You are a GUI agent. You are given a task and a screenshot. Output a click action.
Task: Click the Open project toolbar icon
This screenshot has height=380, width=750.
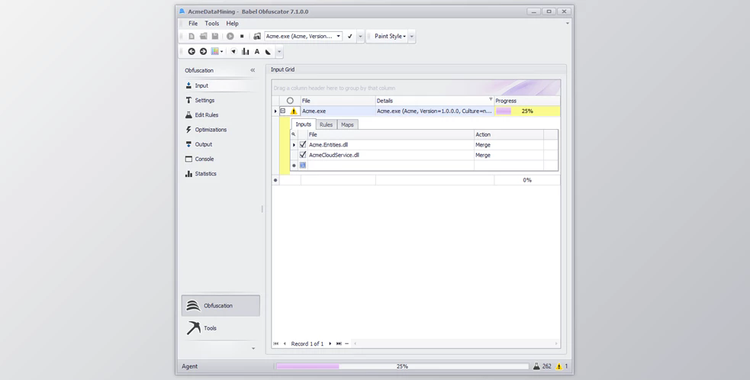tap(203, 36)
